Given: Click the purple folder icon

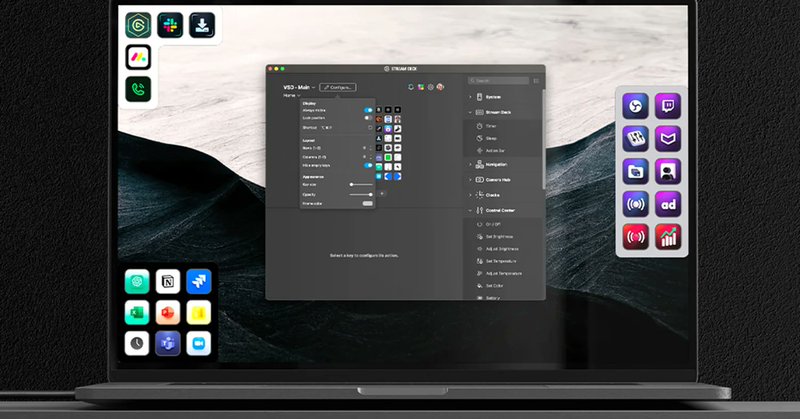Looking at the screenshot, I should [635, 171].
